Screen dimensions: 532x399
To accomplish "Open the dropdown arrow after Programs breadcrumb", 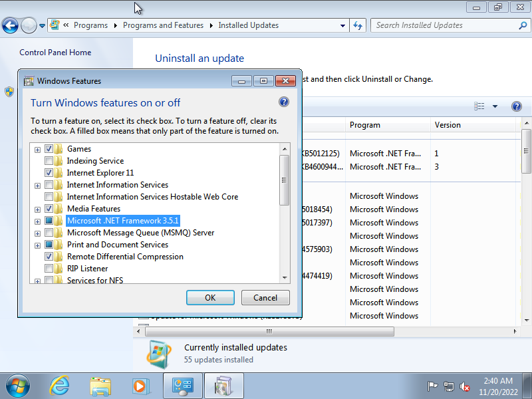I will 115,26.
